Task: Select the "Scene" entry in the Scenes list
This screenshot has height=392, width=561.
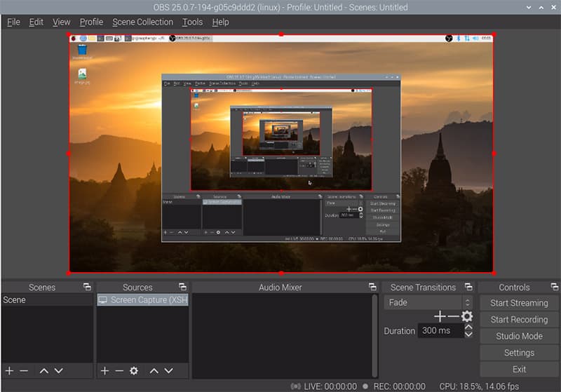Action: pyautogui.click(x=47, y=299)
